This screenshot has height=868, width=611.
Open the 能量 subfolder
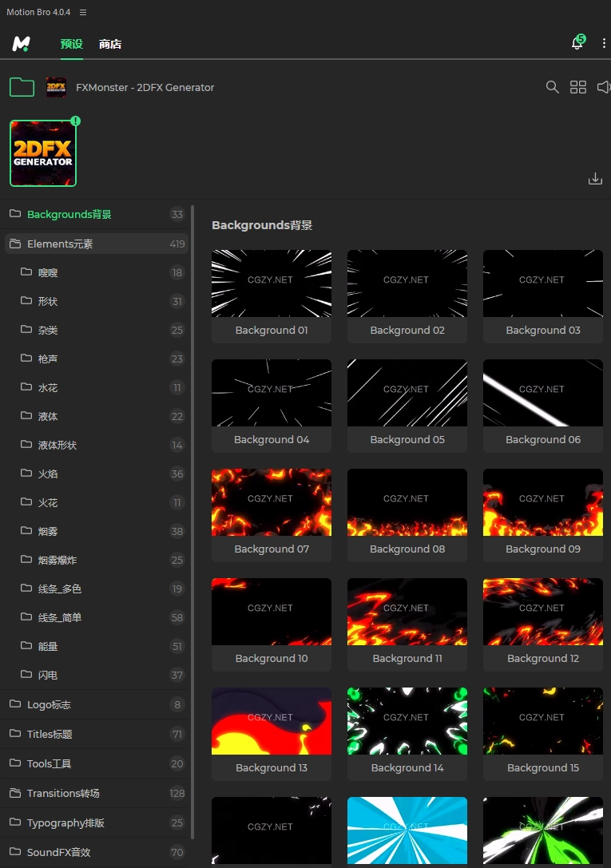point(97,647)
